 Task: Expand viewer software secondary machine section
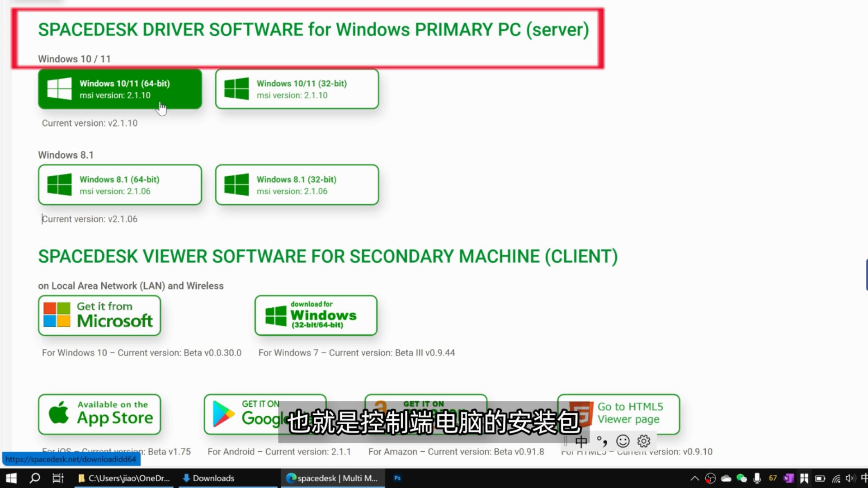pos(327,256)
